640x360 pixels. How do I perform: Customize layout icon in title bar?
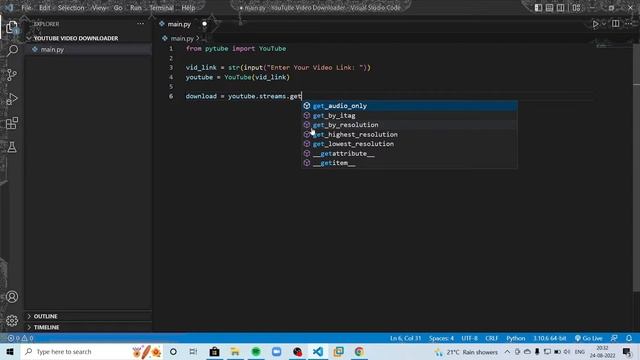(576, 8)
